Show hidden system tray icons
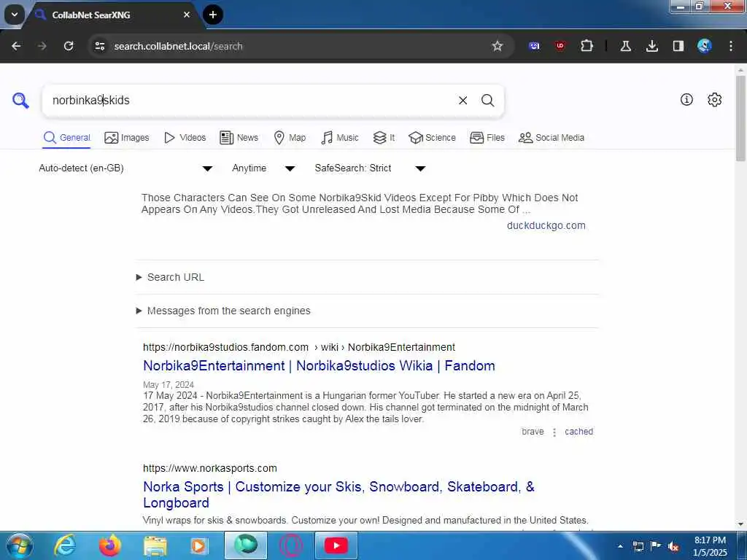 pyautogui.click(x=620, y=547)
